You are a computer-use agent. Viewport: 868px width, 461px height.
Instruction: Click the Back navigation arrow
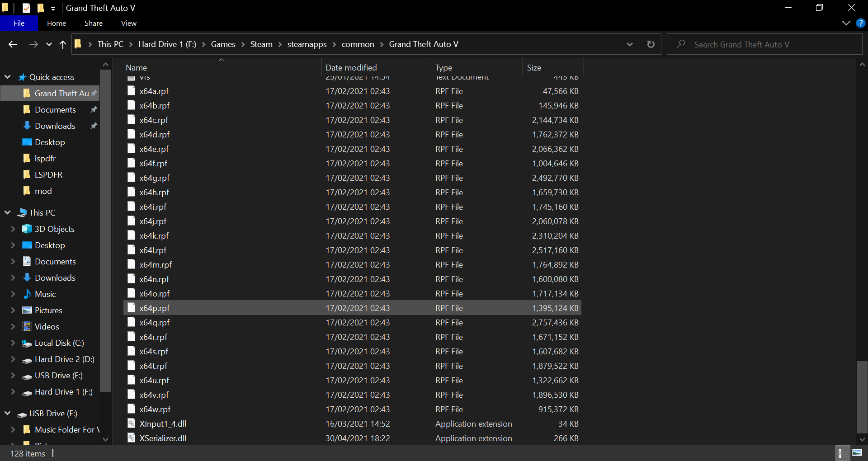point(13,44)
